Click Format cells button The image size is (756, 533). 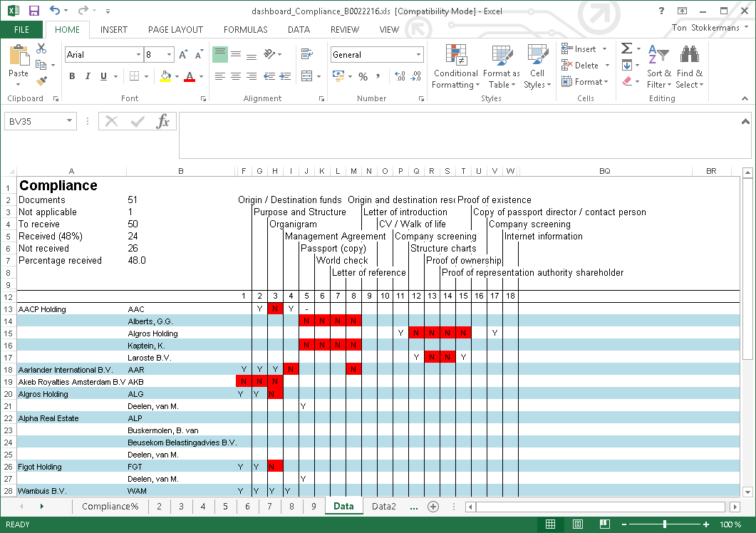(x=585, y=81)
